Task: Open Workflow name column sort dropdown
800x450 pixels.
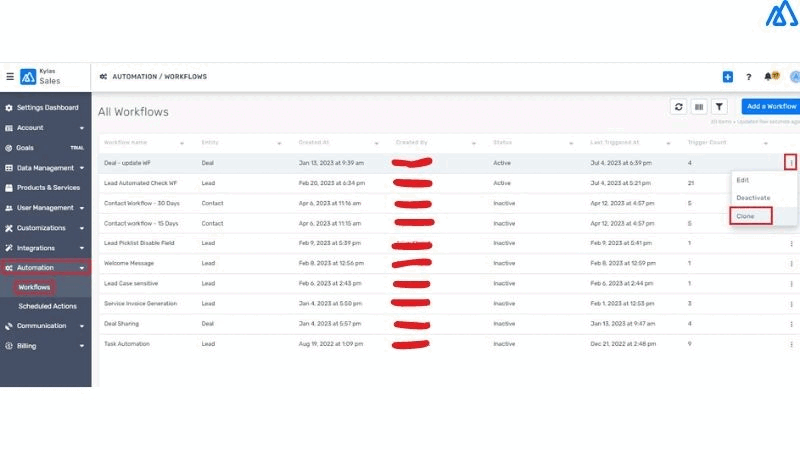Action: tap(182, 143)
